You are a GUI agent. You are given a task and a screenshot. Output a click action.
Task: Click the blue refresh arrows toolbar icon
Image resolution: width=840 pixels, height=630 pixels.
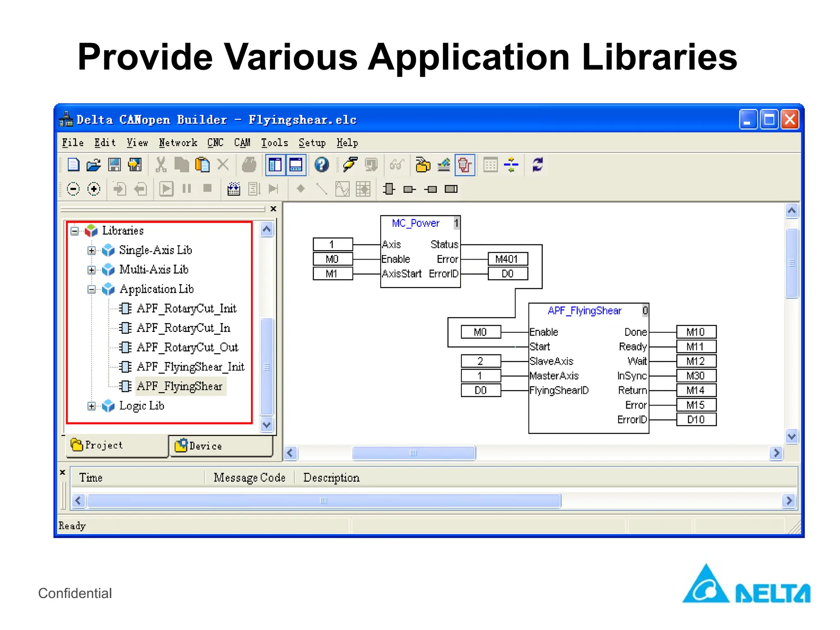tap(537, 165)
